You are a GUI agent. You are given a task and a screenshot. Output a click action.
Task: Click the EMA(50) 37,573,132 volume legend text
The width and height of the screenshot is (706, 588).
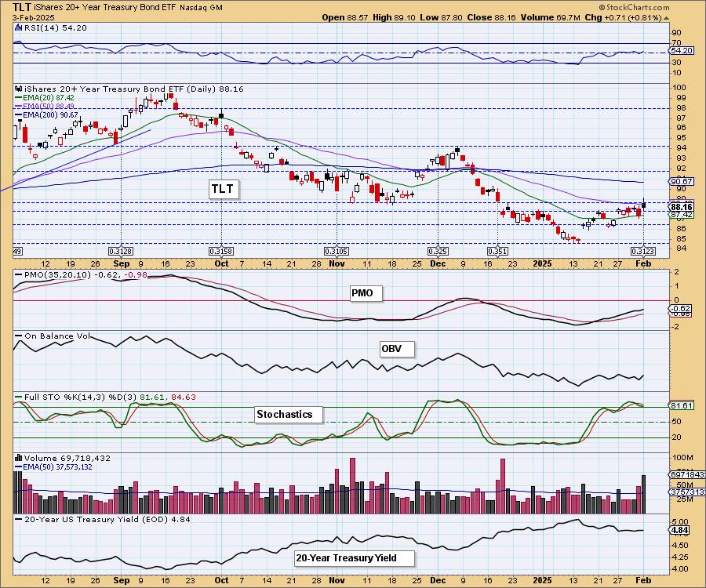(x=57, y=467)
